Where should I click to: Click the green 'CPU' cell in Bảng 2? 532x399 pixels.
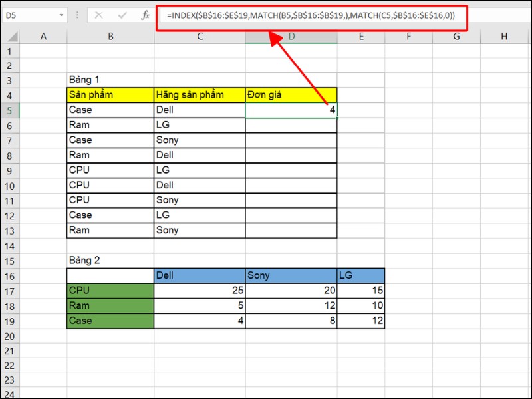[110, 291]
